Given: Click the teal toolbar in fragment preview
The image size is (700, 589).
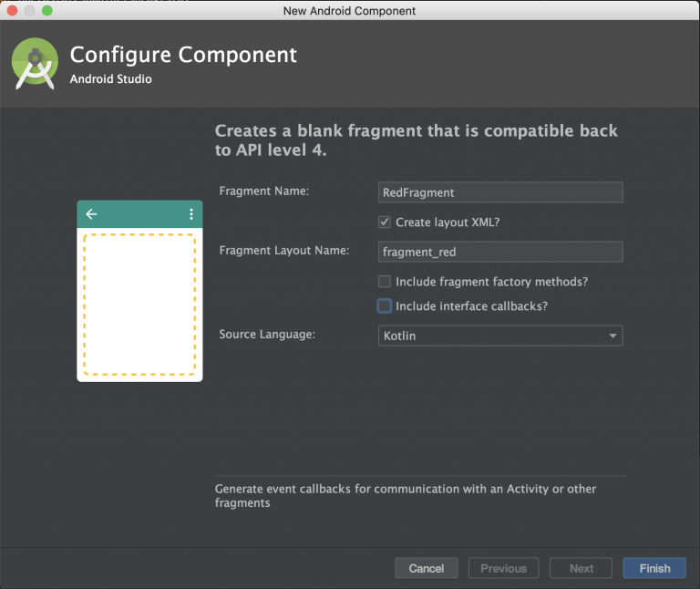Looking at the screenshot, I should (x=139, y=214).
